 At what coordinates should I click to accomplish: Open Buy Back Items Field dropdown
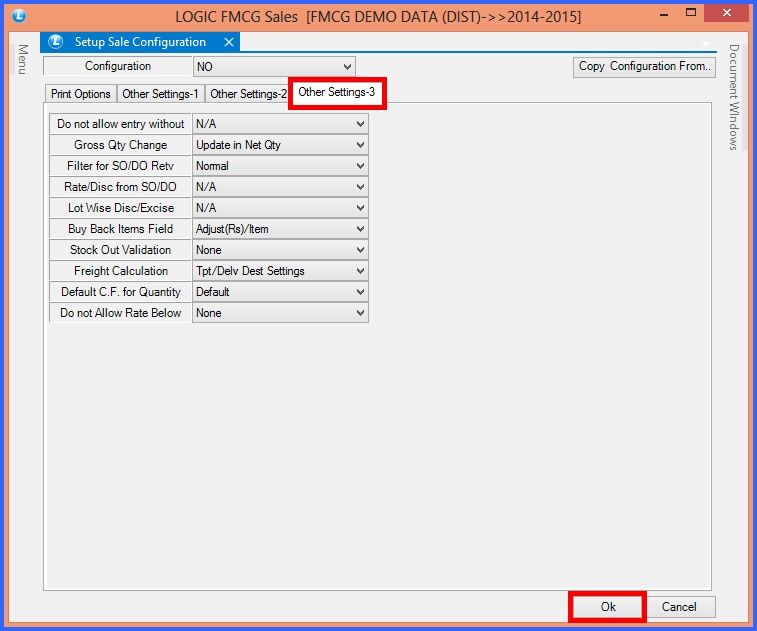(280, 229)
